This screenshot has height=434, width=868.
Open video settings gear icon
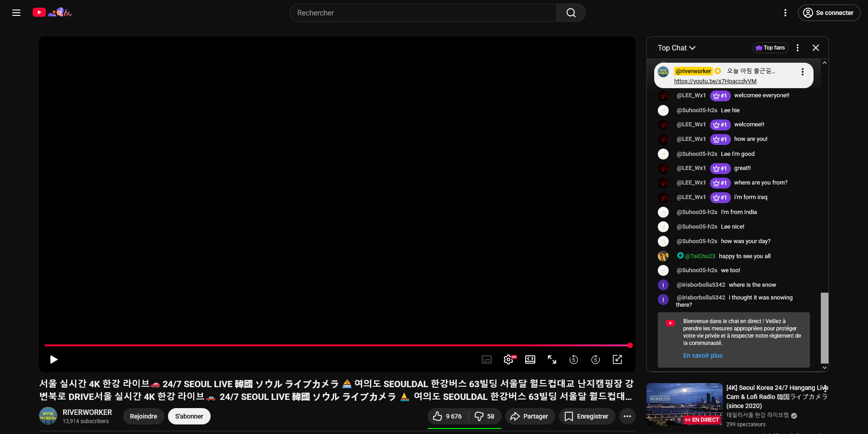tap(508, 359)
